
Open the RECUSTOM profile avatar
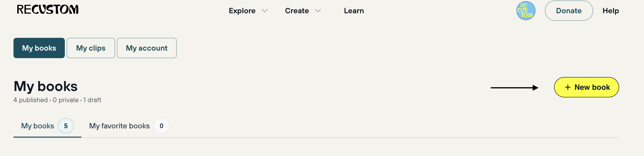[526, 11]
